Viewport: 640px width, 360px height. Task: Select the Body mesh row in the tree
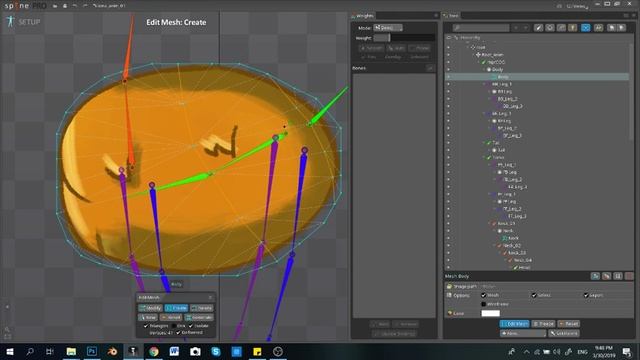pos(537,77)
